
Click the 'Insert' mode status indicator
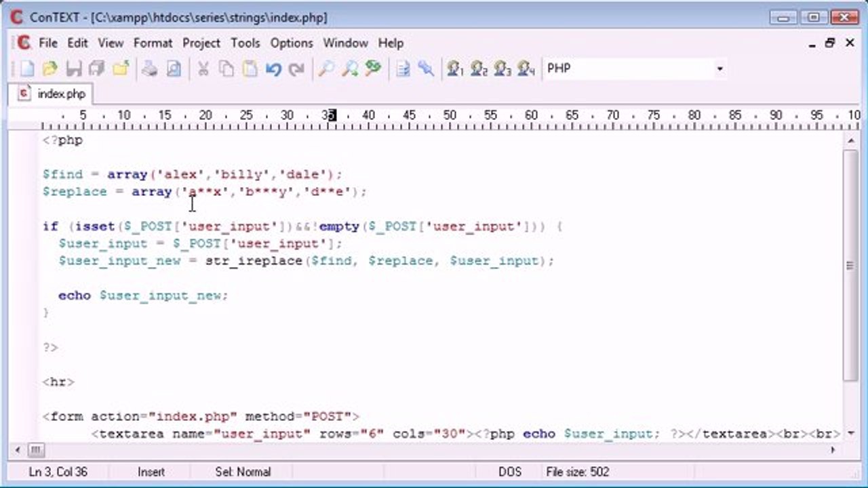(x=151, y=472)
